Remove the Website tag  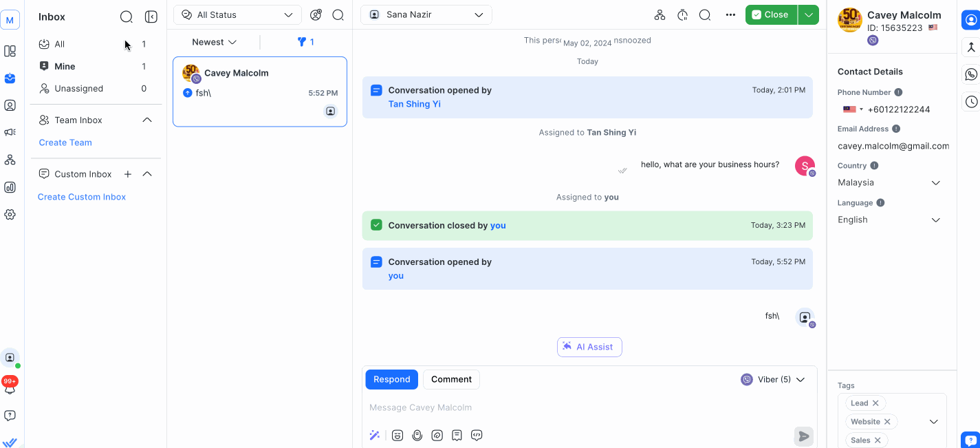click(x=887, y=422)
